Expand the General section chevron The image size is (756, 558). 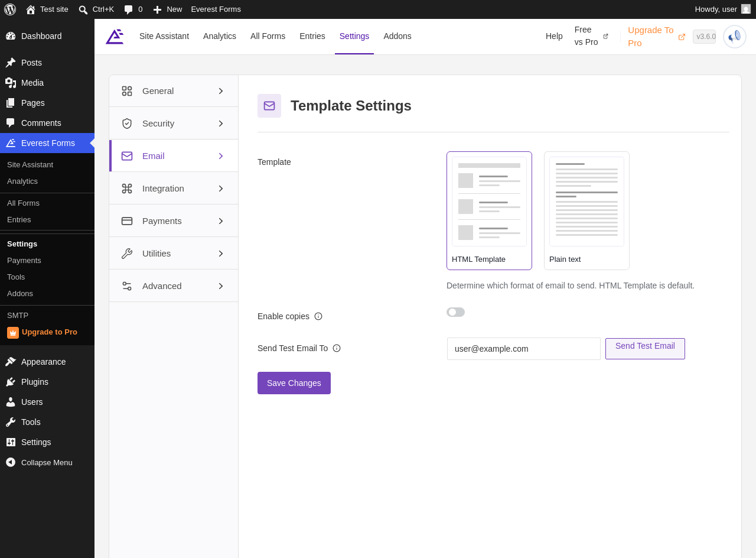[x=221, y=91]
